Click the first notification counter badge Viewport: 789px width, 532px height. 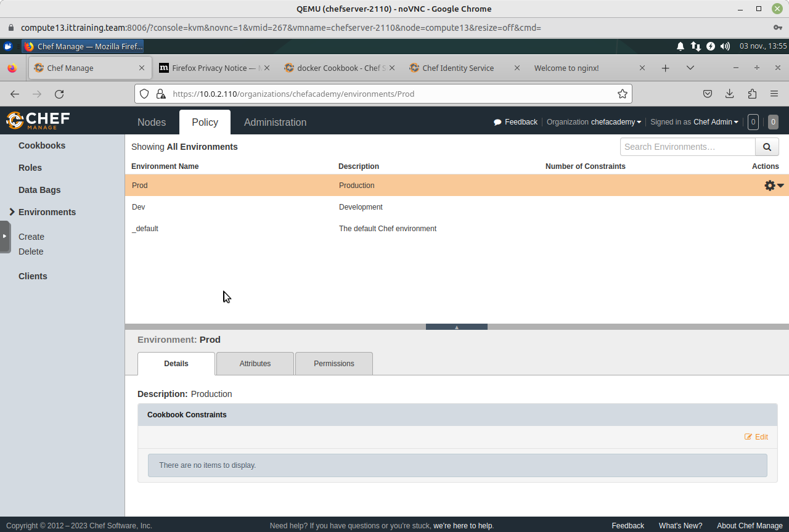753,122
